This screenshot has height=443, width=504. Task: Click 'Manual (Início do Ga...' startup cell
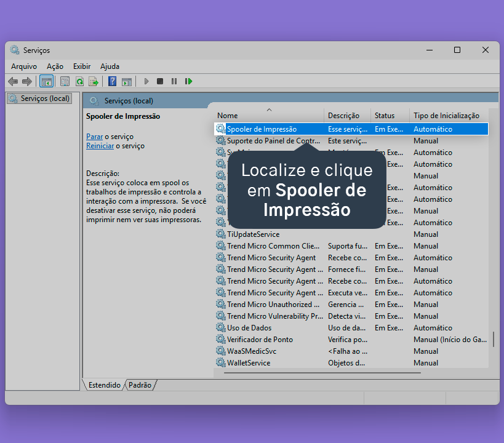450,340
